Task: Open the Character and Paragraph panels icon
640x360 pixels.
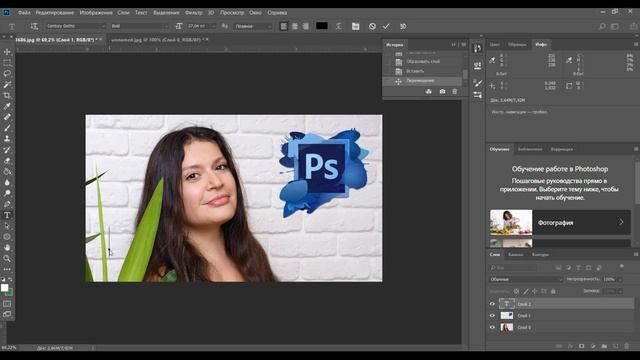Action: pos(356,26)
